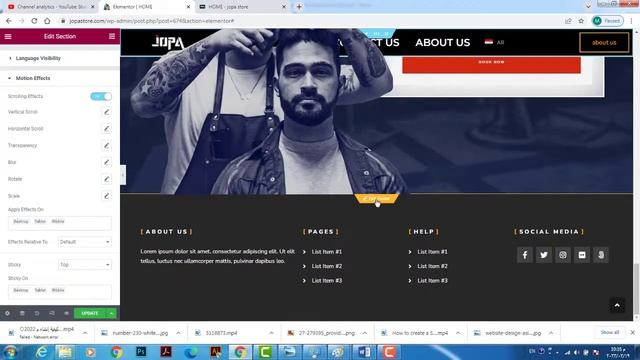Open Word from the taskbar
Image resolution: width=640 pixels, height=360 pixels.
364,352
